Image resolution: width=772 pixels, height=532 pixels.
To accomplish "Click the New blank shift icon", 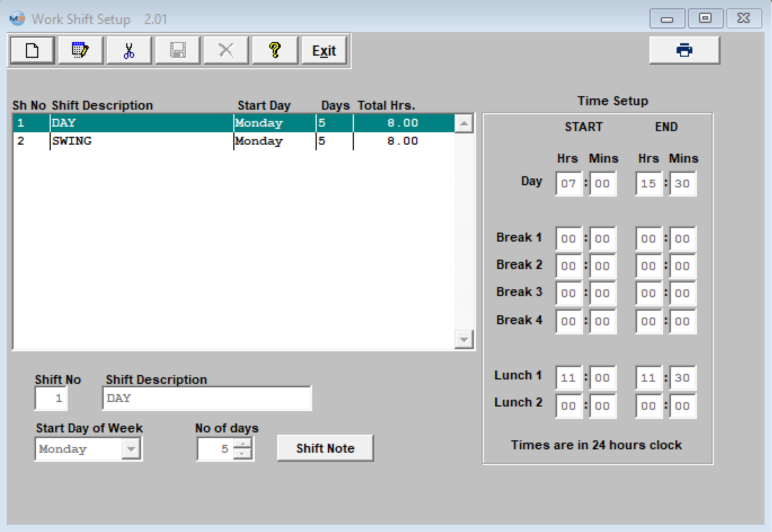I will (x=32, y=50).
